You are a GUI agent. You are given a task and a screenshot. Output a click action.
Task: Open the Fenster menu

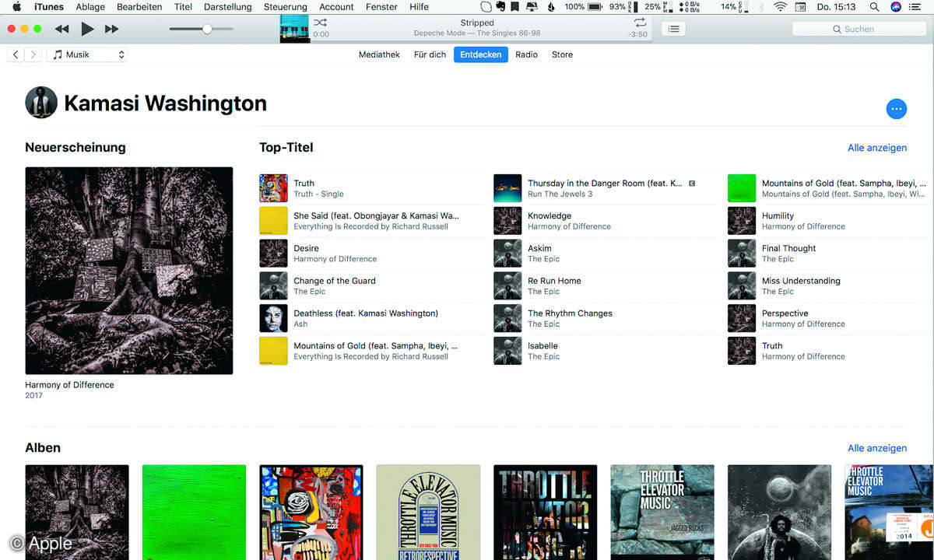(381, 7)
